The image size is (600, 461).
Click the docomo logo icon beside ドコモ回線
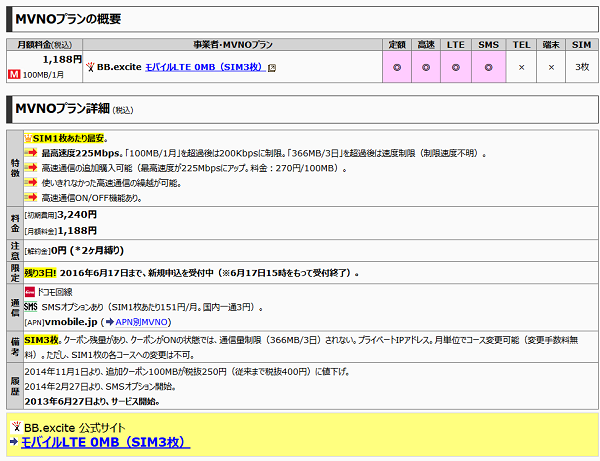coord(30,292)
